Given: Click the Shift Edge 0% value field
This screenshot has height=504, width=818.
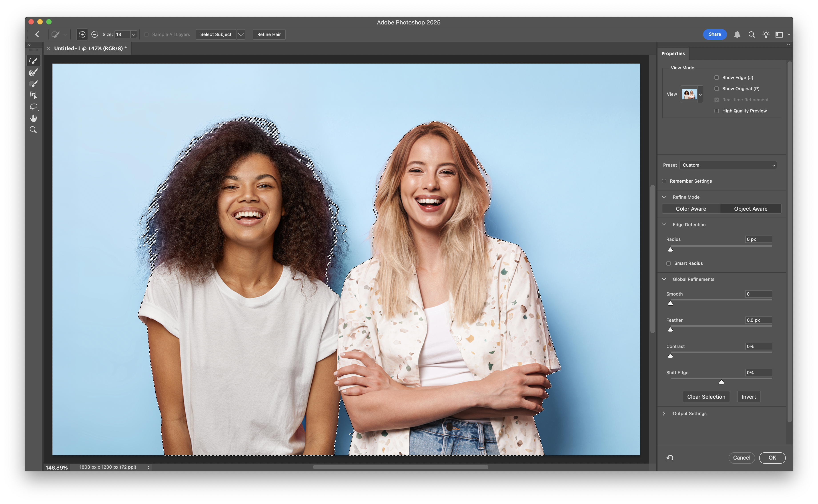Looking at the screenshot, I should 758,373.
